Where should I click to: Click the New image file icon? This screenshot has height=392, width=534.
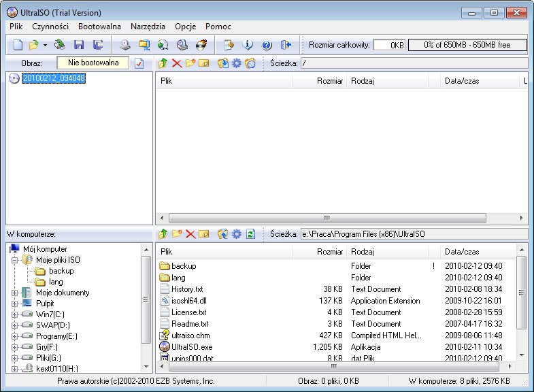click(18, 46)
